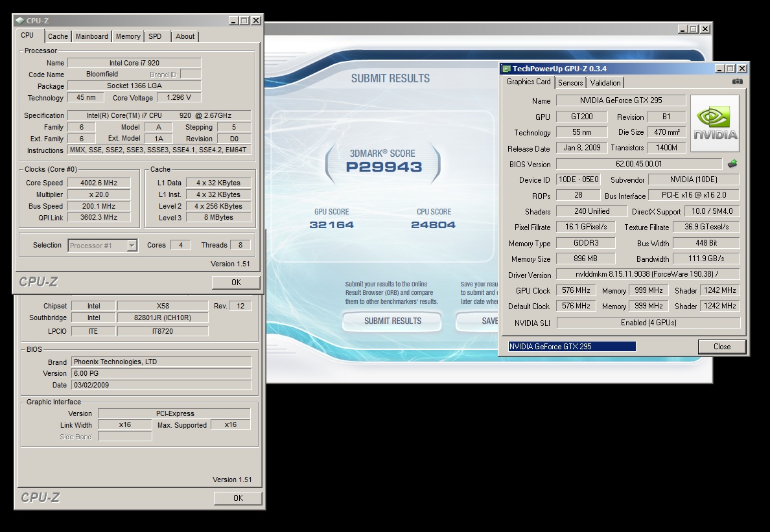Click the Bus Interface value PCI-E x16

click(694, 195)
